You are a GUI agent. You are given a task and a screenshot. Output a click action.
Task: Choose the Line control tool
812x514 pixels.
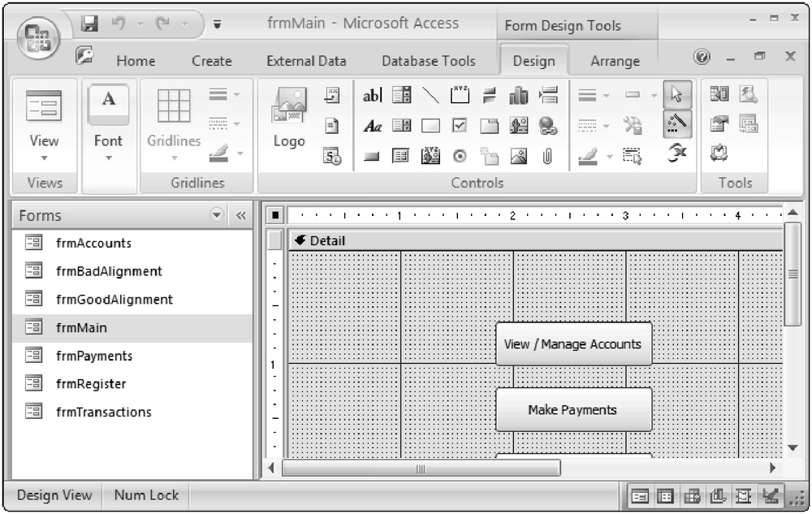pos(431,97)
